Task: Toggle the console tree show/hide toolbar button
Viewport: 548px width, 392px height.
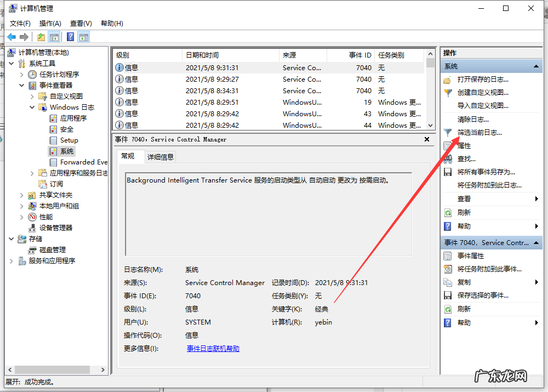Action: (x=55, y=37)
